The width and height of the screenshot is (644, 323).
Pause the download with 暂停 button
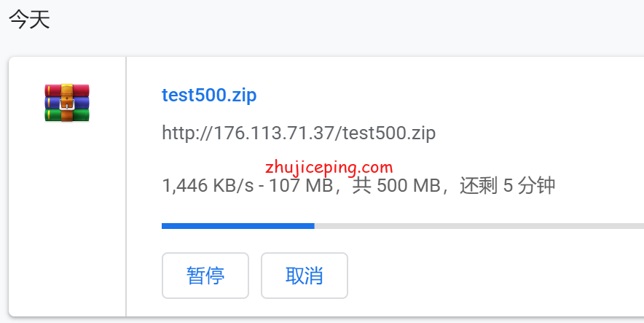coord(205,276)
